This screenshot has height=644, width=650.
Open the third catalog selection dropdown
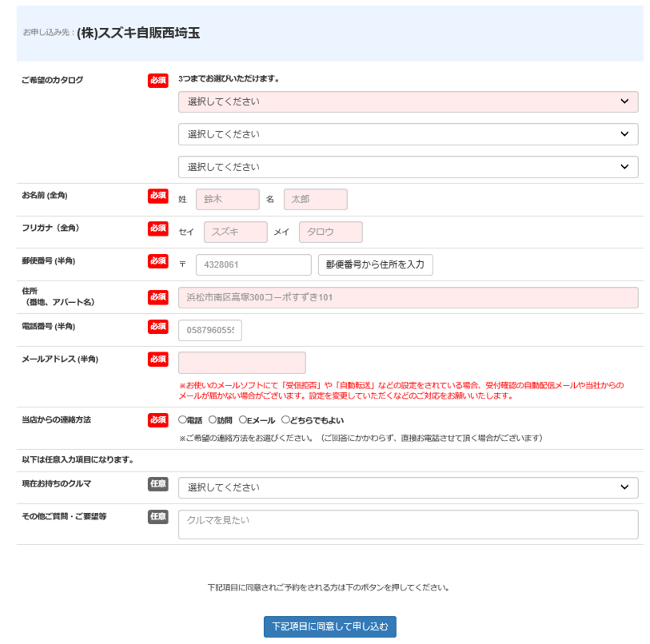(x=408, y=167)
